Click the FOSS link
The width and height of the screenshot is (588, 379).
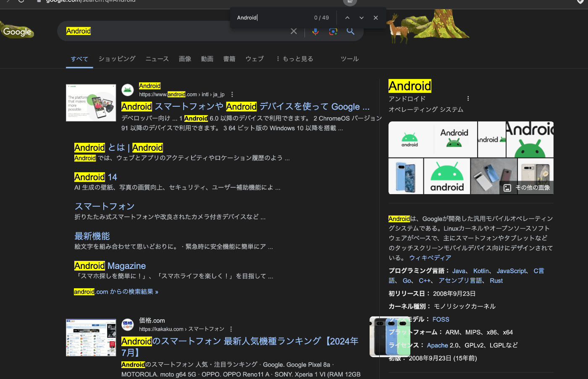pyautogui.click(x=441, y=319)
